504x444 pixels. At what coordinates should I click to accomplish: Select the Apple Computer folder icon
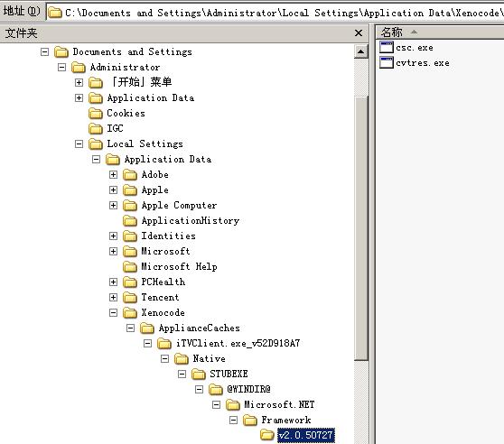130,206
